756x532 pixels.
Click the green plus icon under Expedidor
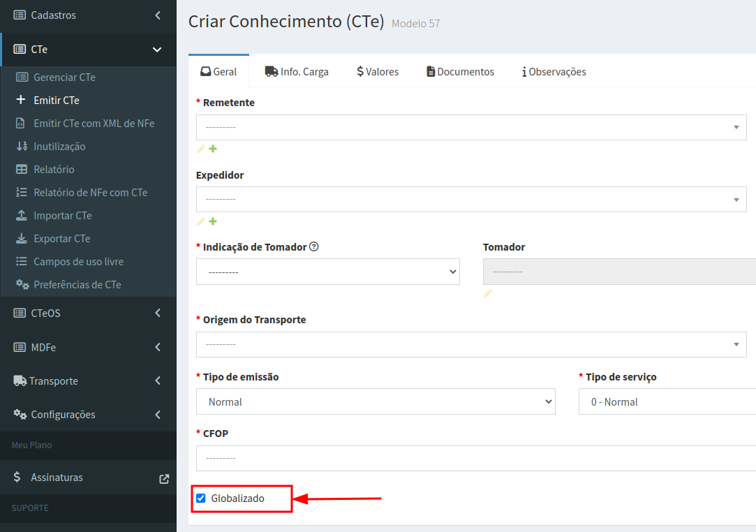pyautogui.click(x=213, y=221)
